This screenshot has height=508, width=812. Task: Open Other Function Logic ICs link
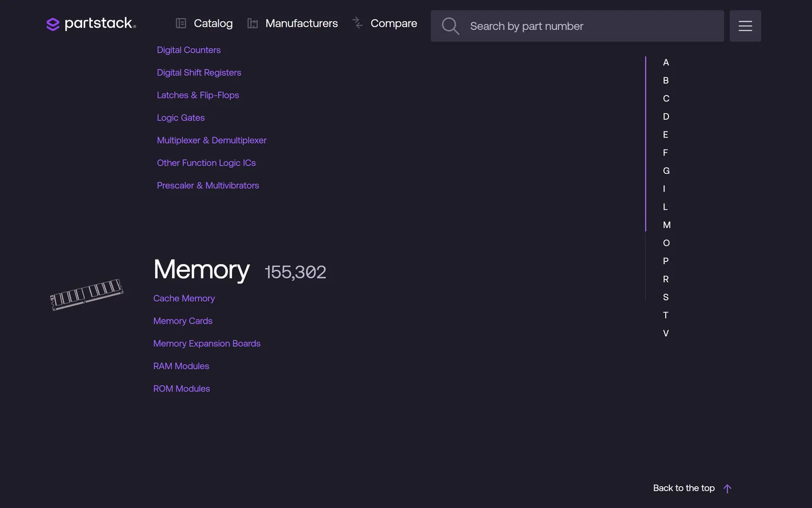coord(206,163)
